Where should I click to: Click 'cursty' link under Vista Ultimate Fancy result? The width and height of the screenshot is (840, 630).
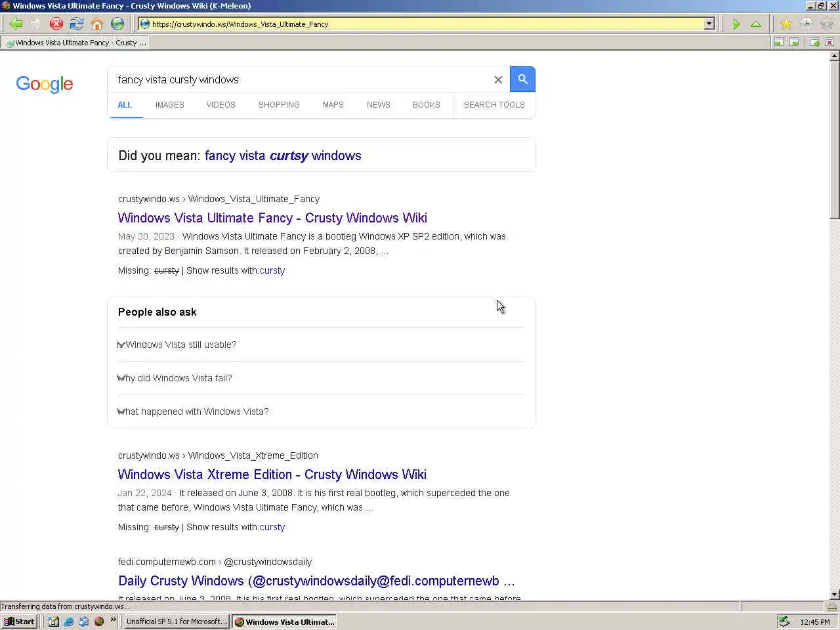click(x=272, y=270)
